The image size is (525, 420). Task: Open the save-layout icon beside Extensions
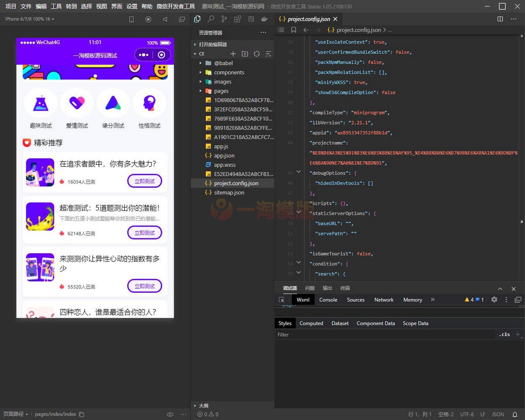click(251, 19)
